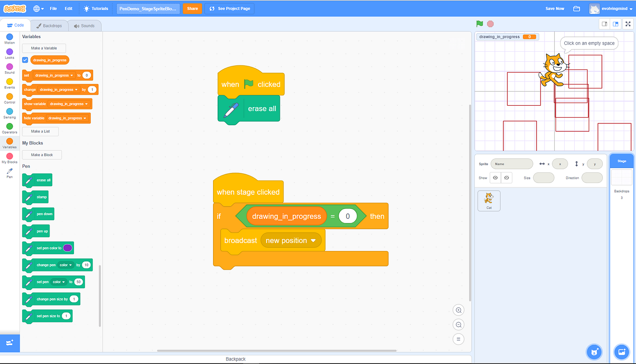This screenshot has height=364, width=636.
Task: Click the Share button
Action: [192, 8]
